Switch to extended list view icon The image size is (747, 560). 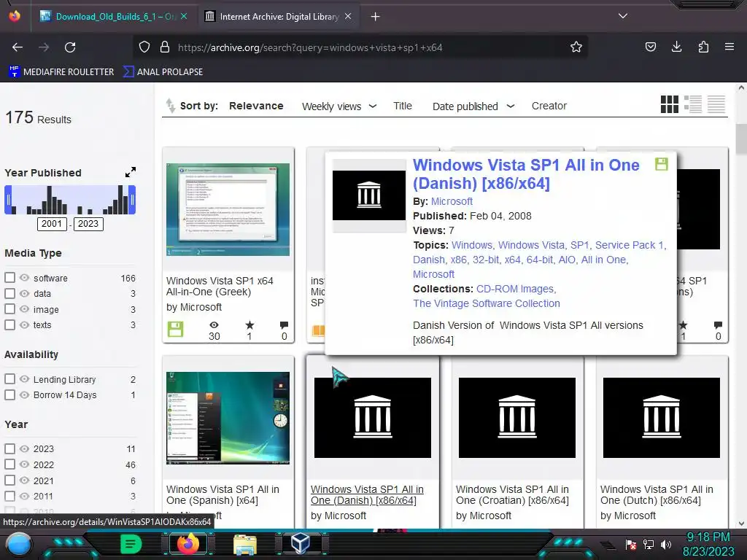[693, 104]
